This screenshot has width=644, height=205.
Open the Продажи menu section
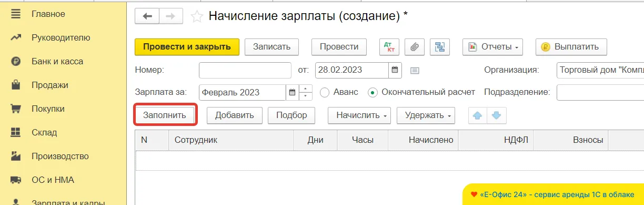click(50, 85)
